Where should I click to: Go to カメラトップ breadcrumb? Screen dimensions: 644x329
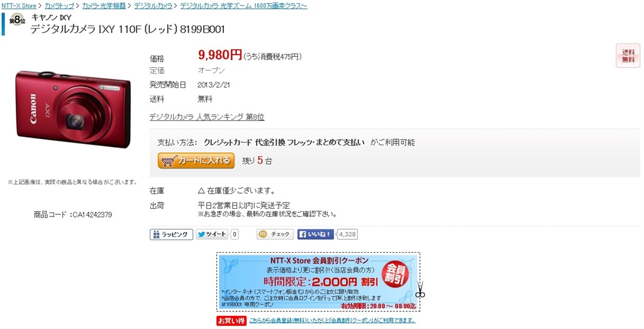click(x=60, y=6)
